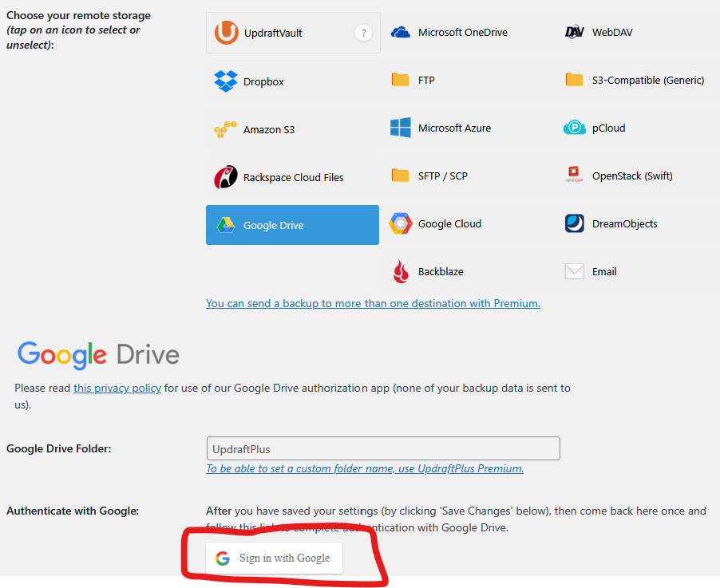Screen dimensions: 720x588
Task: Select the WebDAV storage option
Action: [x=611, y=33]
